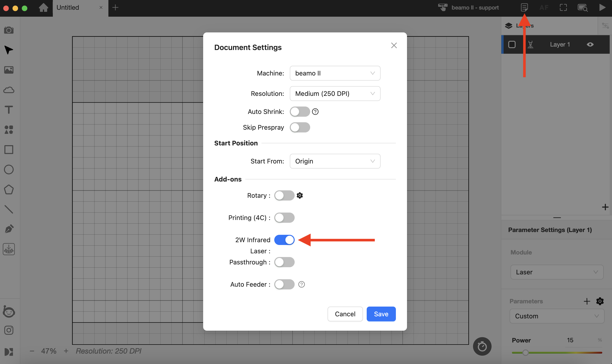This screenshot has height=364, width=612.
Task: Select the Untitled tab
Action: (80, 8)
